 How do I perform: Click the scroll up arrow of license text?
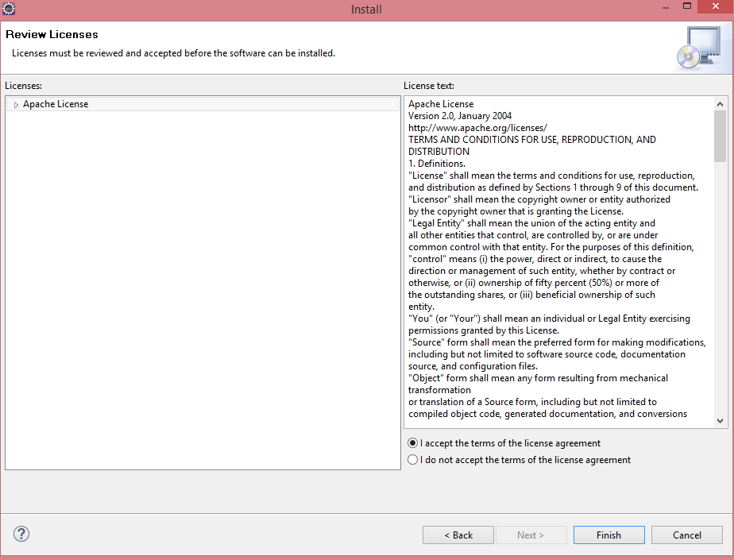[x=720, y=104]
